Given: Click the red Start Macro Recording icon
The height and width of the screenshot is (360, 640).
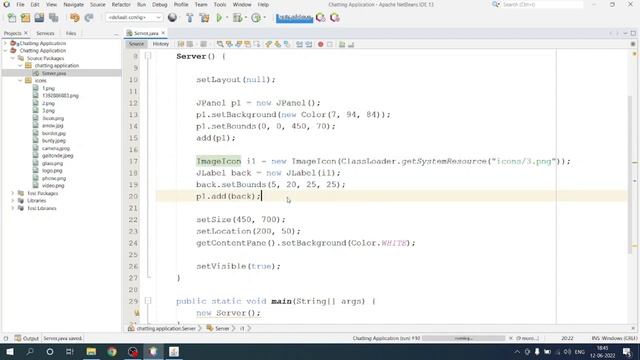Looking at the screenshot, I should (321, 44).
